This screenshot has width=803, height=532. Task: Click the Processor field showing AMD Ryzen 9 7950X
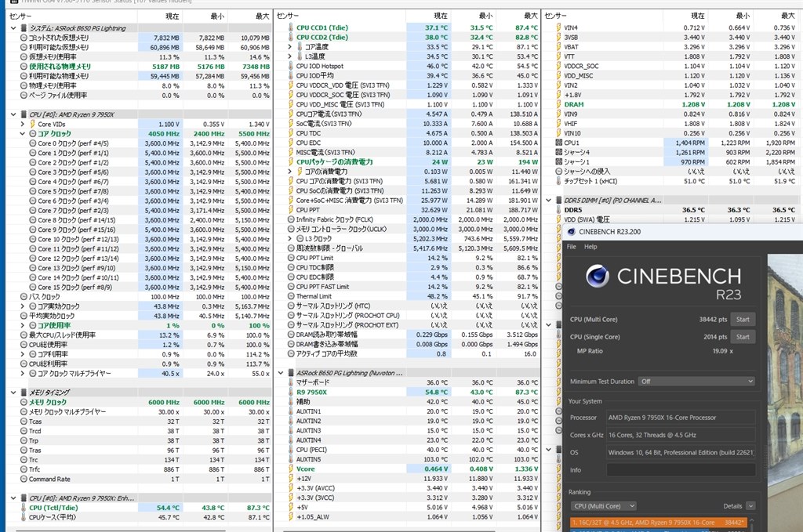pyautogui.click(x=681, y=418)
